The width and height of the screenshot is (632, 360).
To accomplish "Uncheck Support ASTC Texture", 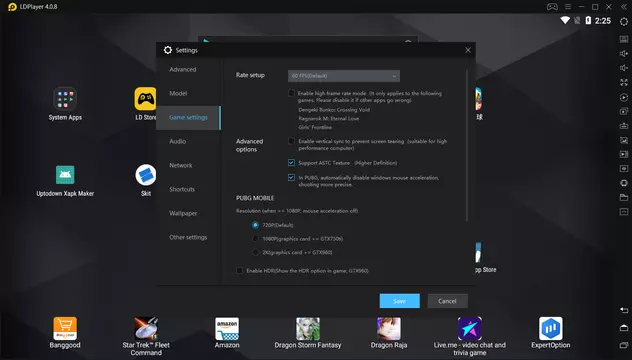I will [291, 162].
